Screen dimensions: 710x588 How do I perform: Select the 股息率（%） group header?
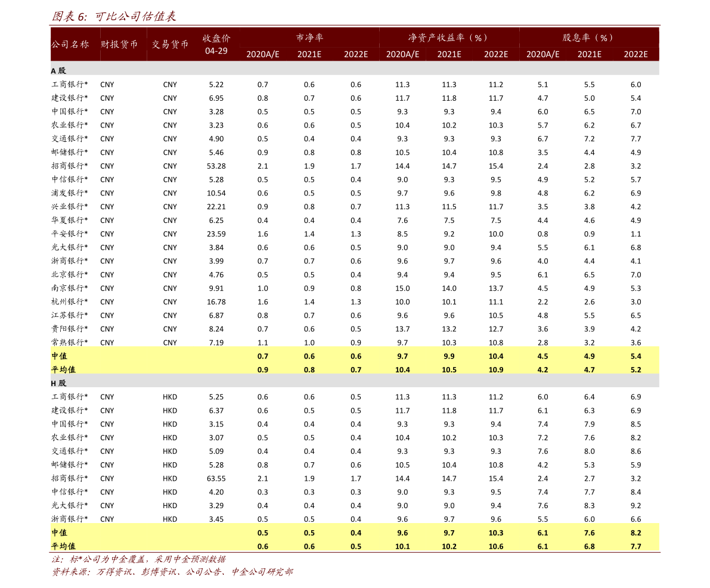pyautogui.click(x=588, y=38)
